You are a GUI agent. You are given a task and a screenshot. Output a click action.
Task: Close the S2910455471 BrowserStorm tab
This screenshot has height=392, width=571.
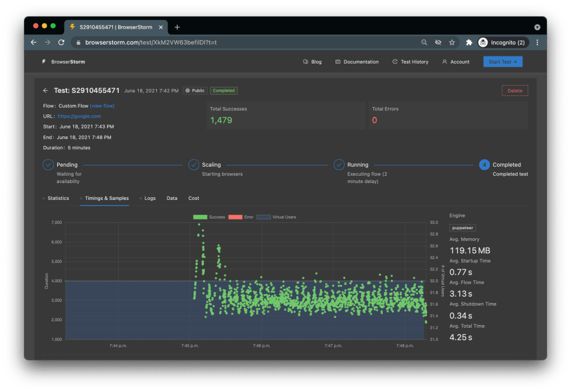point(161,27)
